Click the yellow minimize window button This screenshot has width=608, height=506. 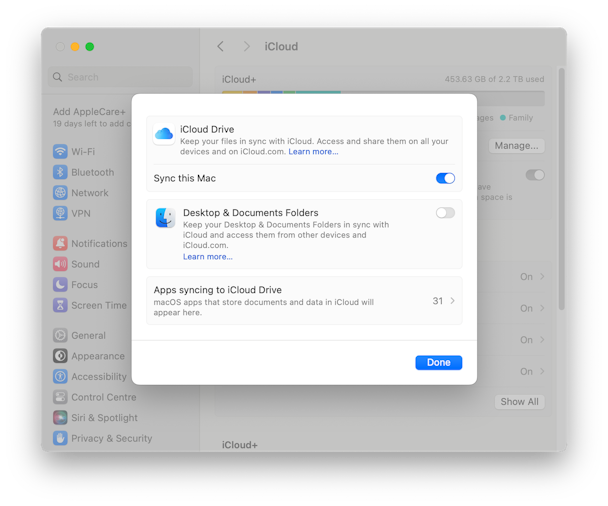point(75,47)
